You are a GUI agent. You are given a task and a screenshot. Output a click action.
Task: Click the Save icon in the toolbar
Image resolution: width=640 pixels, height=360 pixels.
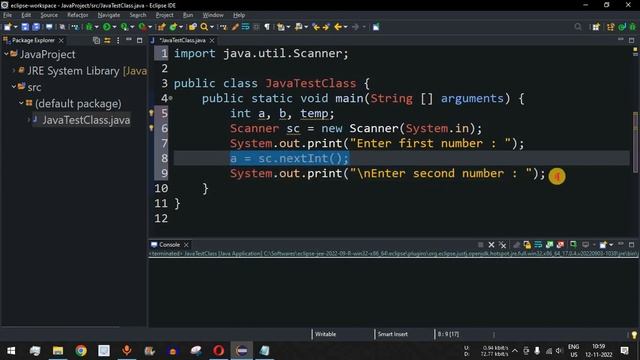tap(25, 27)
